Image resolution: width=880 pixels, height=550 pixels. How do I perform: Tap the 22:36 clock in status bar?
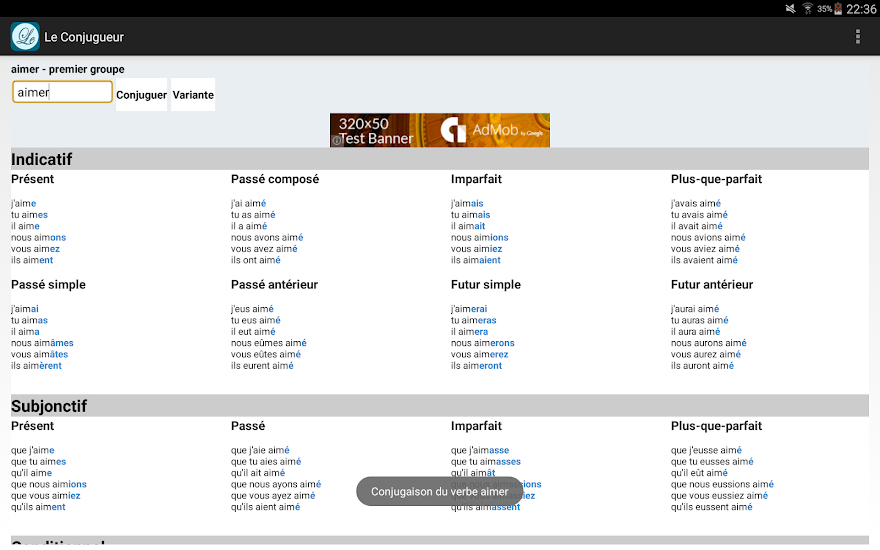pyautogui.click(x=861, y=9)
